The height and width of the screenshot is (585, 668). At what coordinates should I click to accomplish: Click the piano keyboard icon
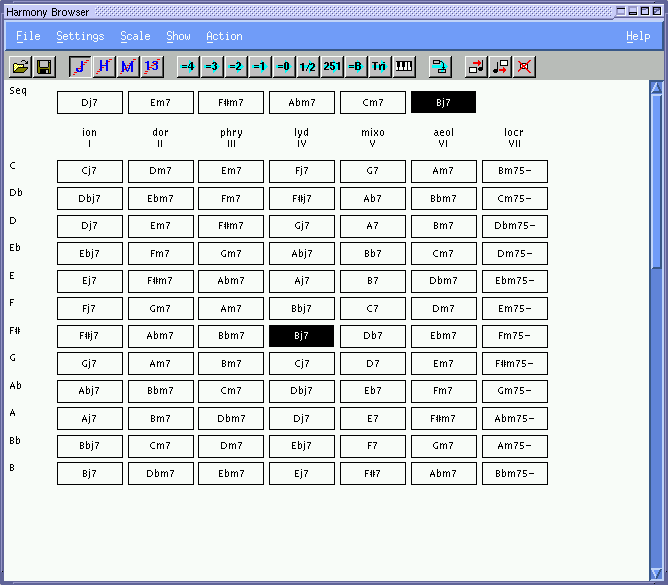404,67
